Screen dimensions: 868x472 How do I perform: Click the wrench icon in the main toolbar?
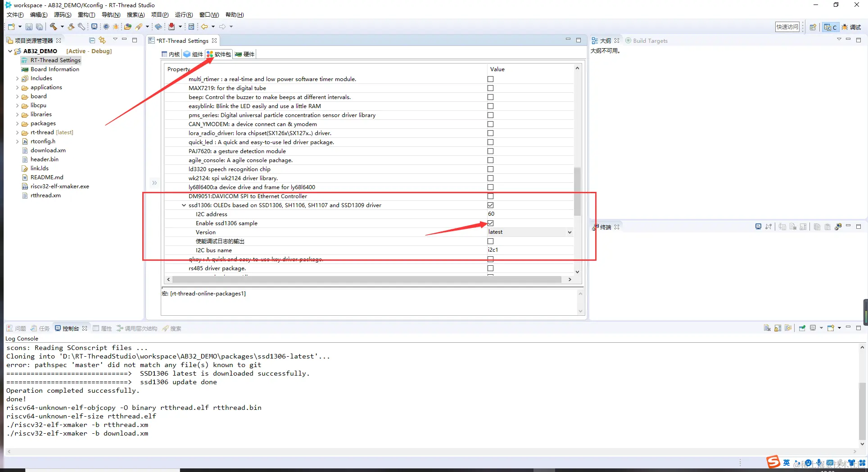(81, 27)
